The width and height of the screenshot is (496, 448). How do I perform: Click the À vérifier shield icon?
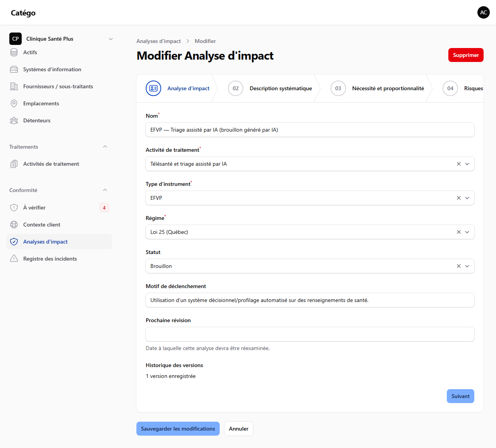coord(14,208)
